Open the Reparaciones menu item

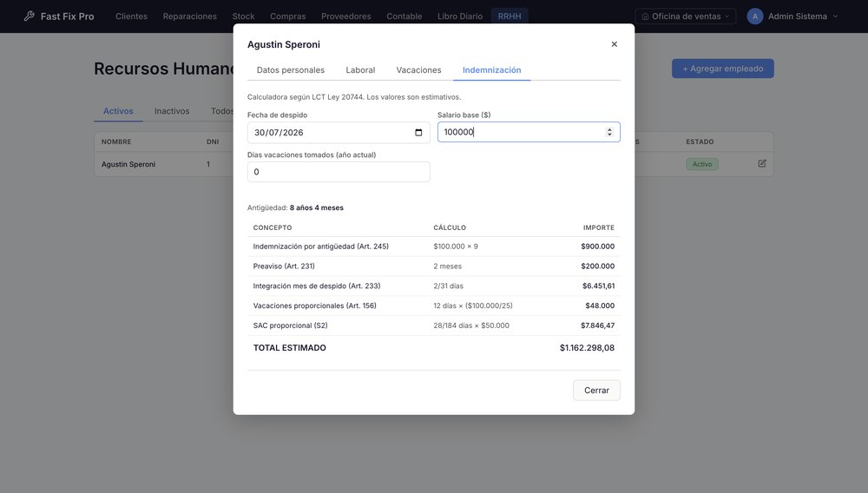click(190, 16)
